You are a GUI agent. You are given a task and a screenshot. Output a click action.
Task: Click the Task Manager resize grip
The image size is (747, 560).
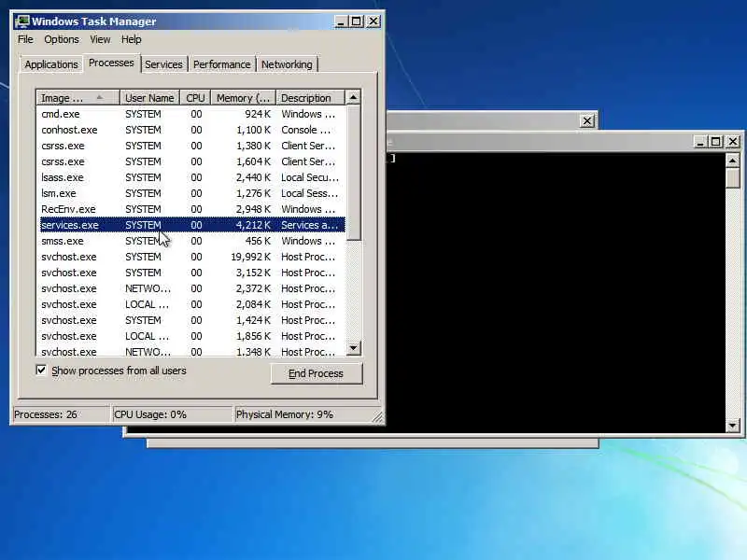coord(378,417)
